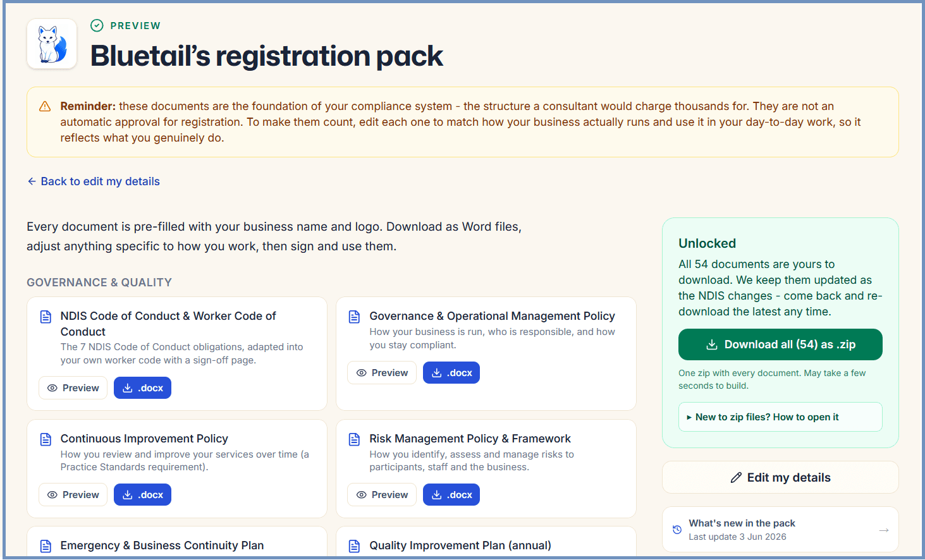Click document icon beside Continuous Improvement Policy
This screenshot has height=560, width=925.
tap(46, 439)
